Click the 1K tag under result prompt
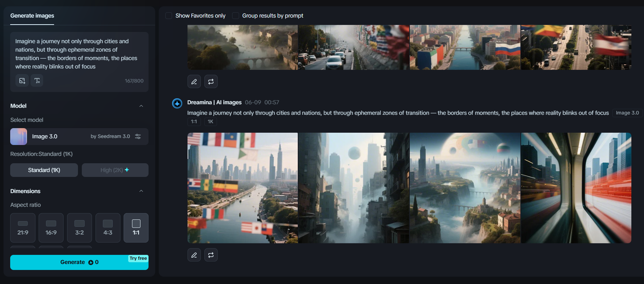This screenshot has width=644, height=284. tap(210, 122)
